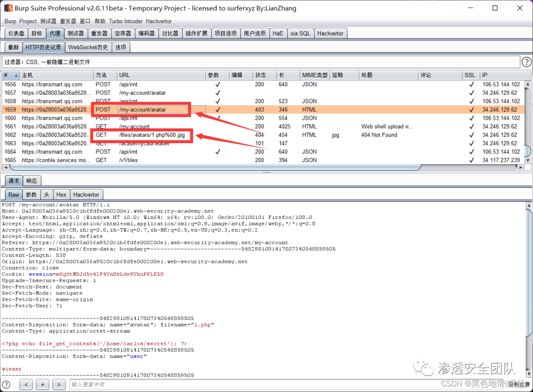This screenshot has width=533, height=392.
Task: Open the WebSocket历史 sub-tab
Action: click(x=88, y=47)
